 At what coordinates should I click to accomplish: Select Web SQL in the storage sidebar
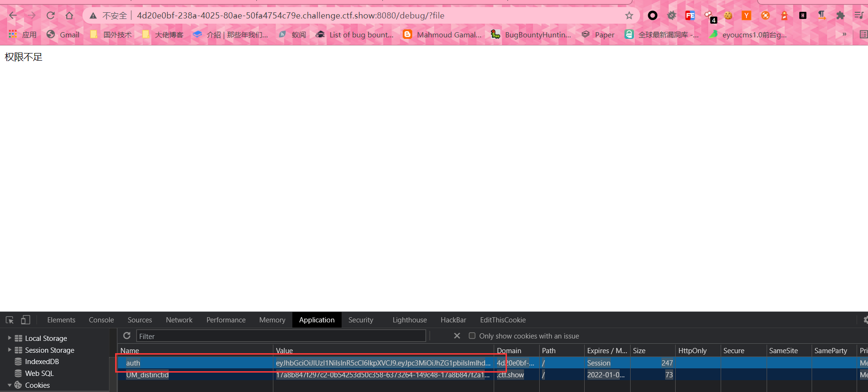point(39,374)
